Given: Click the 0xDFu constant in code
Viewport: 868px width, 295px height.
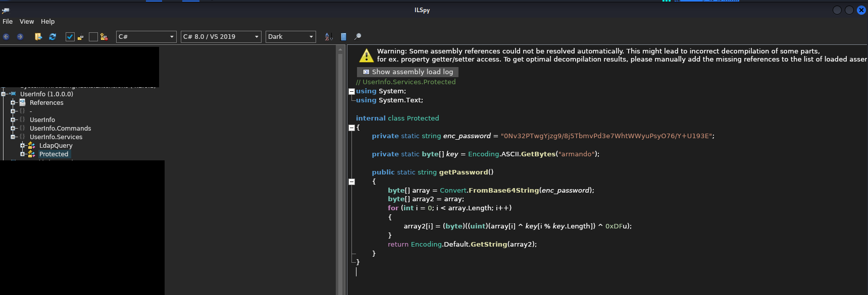Looking at the screenshot, I should coord(617,226).
